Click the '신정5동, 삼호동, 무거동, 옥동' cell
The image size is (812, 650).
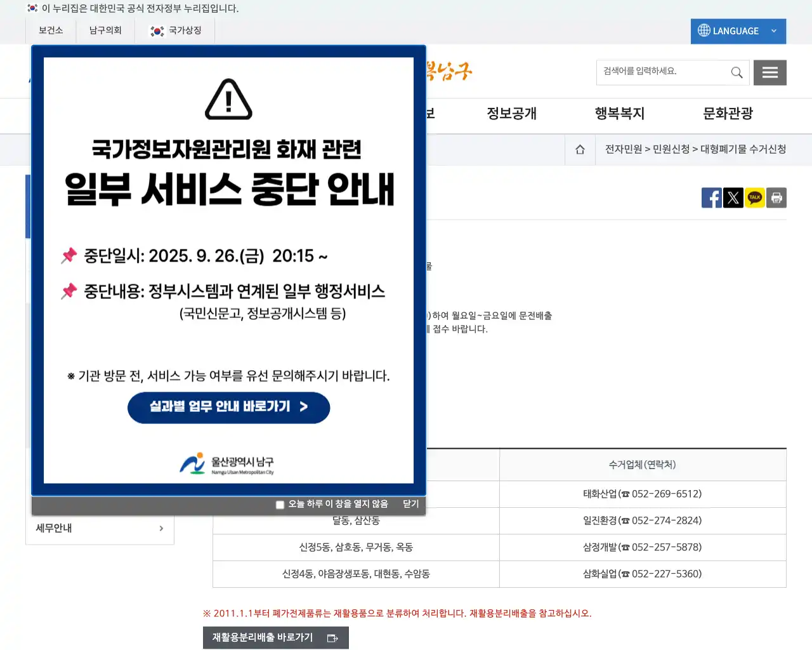[x=356, y=547]
